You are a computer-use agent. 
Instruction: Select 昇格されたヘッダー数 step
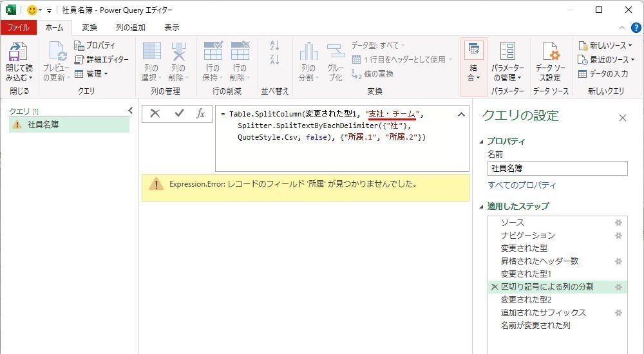click(x=539, y=261)
